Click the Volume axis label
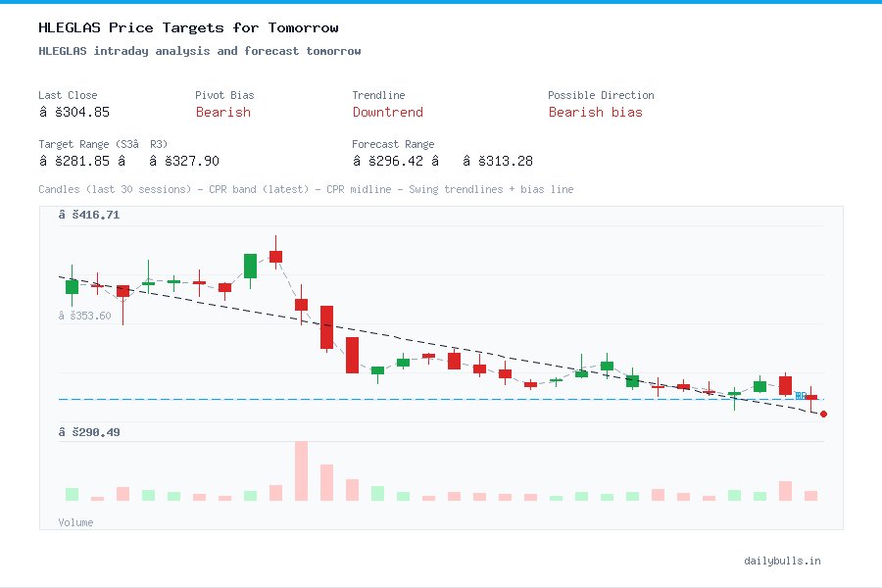This screenshot has width=882, height=588. click(75, 522)
